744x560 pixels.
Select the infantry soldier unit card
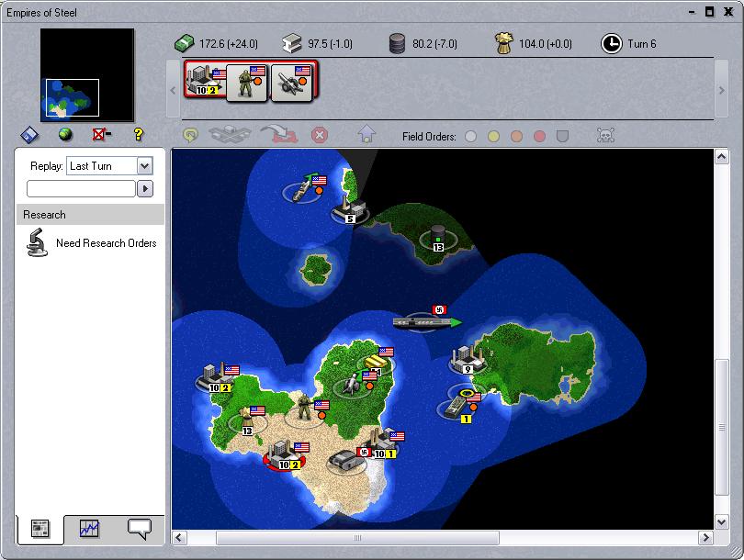[x=247, y=81]
